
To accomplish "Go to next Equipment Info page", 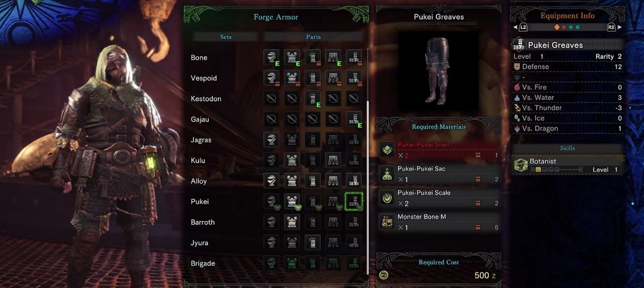I will (611, 27).
